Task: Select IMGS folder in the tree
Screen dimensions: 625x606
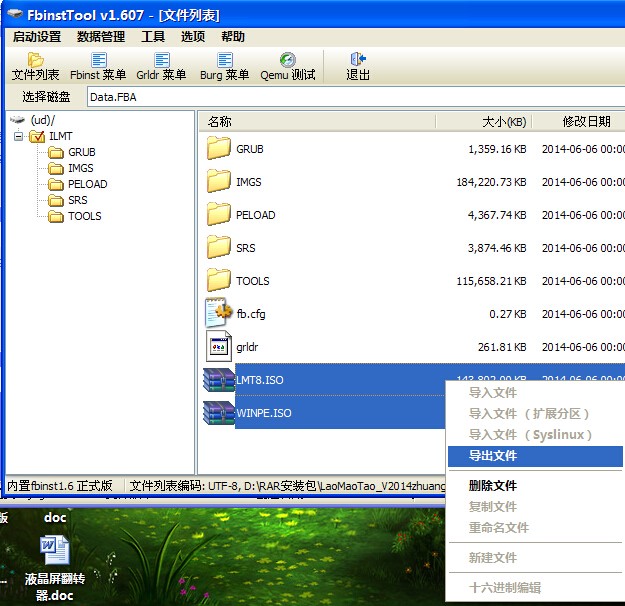Action: pos(81,168)
